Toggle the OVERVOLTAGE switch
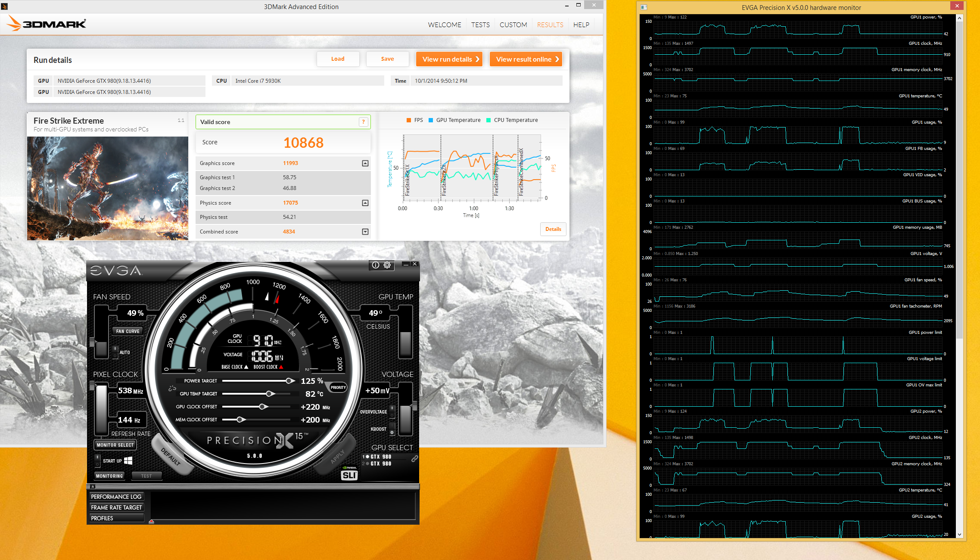The width and height of the screenshot is (980, 560). coord(392,411)
